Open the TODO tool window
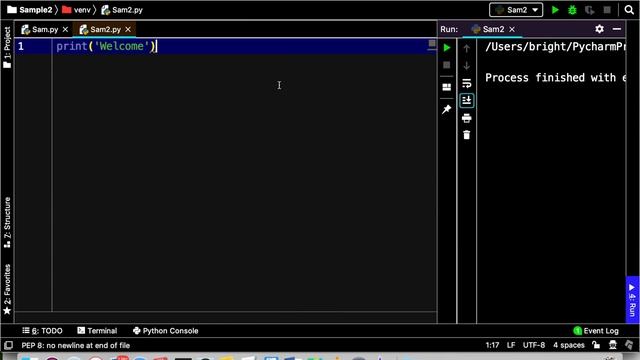Image resolution: width=640 pixels, height=360 pixels. click(x=42, y=331)
